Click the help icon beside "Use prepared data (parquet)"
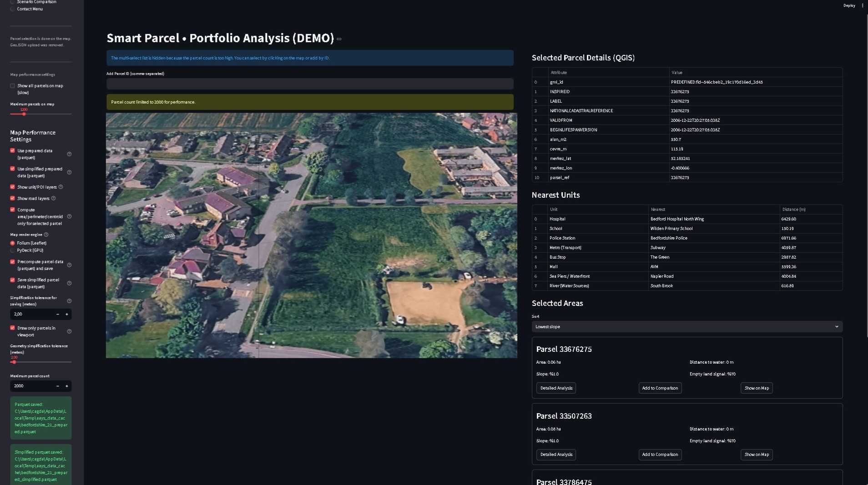868x485 pixels. tap(69, 154)
